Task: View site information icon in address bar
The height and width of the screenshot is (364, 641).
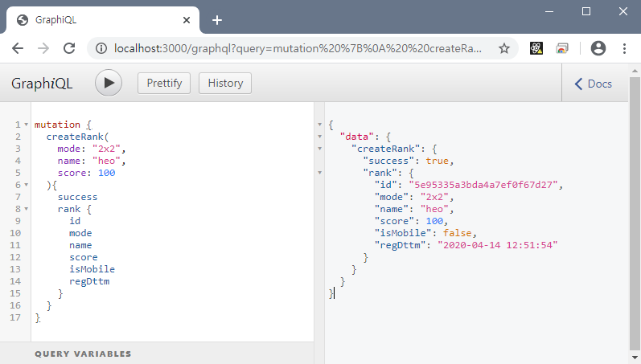Action: [101, 49]
